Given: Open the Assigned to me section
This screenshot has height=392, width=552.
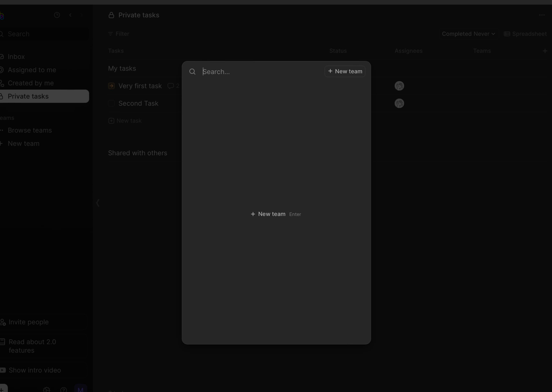Looking at the screenshot, I should 32,69.
